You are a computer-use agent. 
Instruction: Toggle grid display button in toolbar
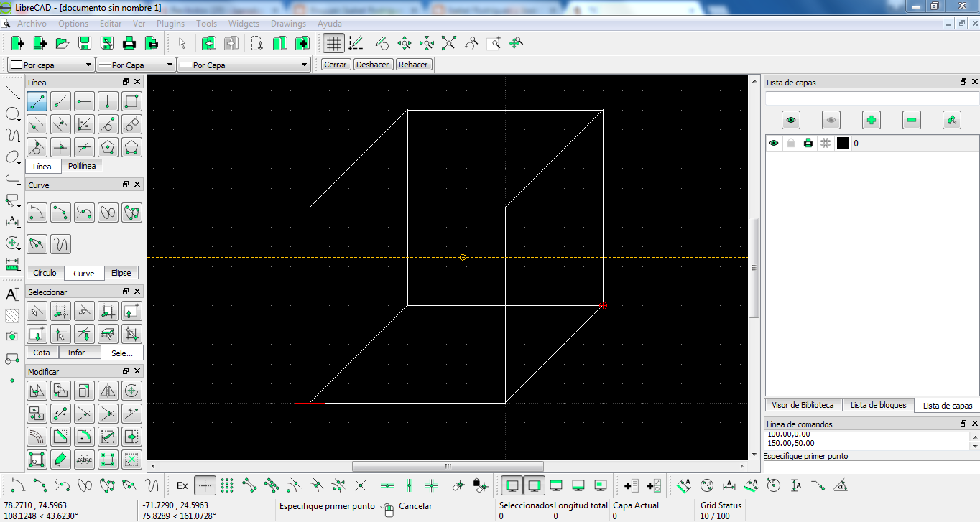(333, 43)
